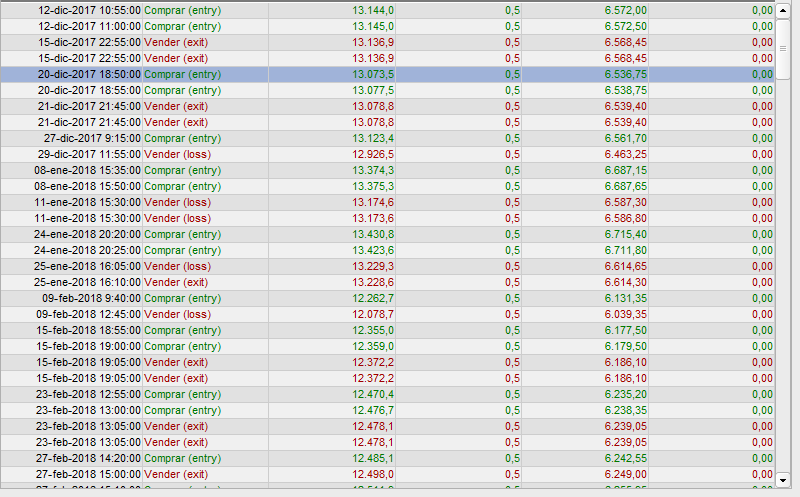Select the 12-dic-2017 10:55:00 row date
Viewport: 800px width, 497px height.
click(89, 10)
